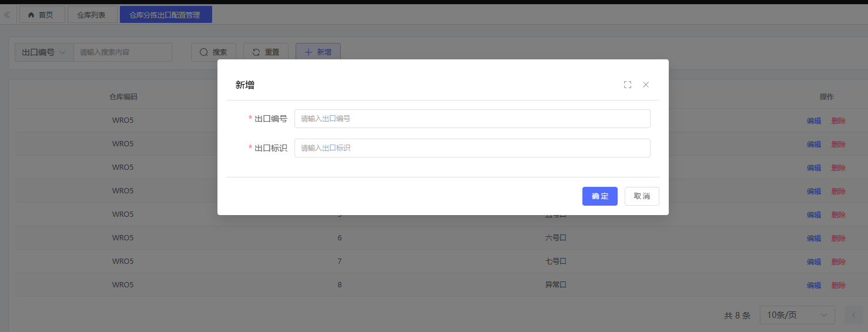
Task: Click 新增 button with plus icon
Action: pyautogui.click(x=318, y=52)
